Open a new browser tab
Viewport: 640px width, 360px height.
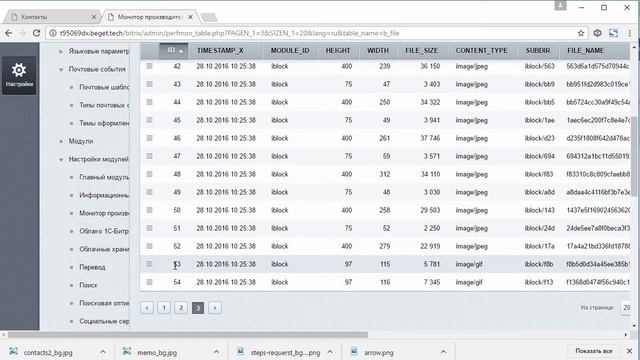(x=209, y=17)
